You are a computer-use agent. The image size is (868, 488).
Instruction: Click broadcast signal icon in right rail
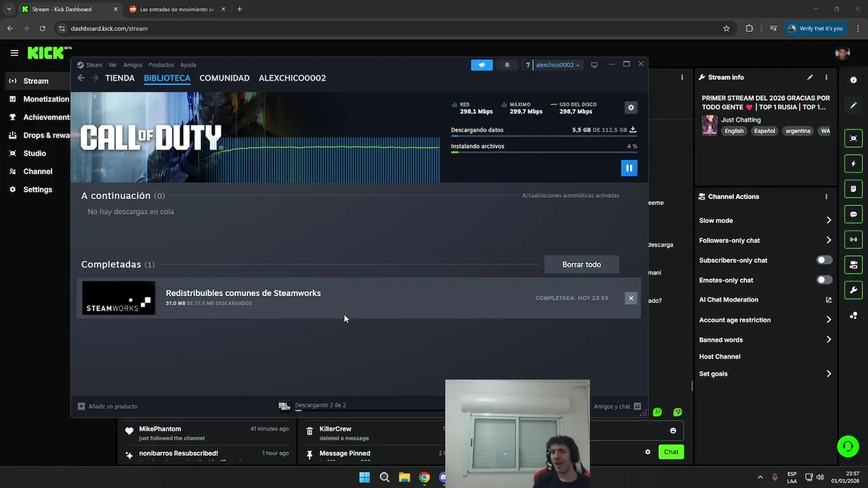click(853, 239)
